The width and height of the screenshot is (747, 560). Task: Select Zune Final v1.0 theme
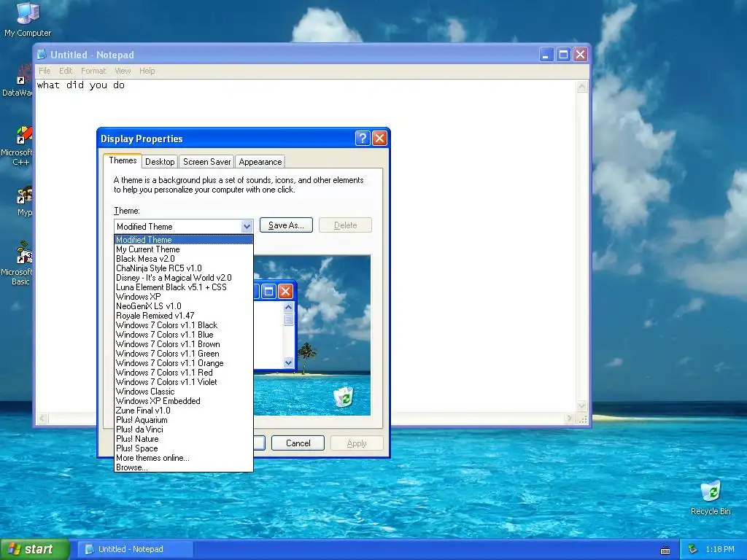[x=183, y=411]
